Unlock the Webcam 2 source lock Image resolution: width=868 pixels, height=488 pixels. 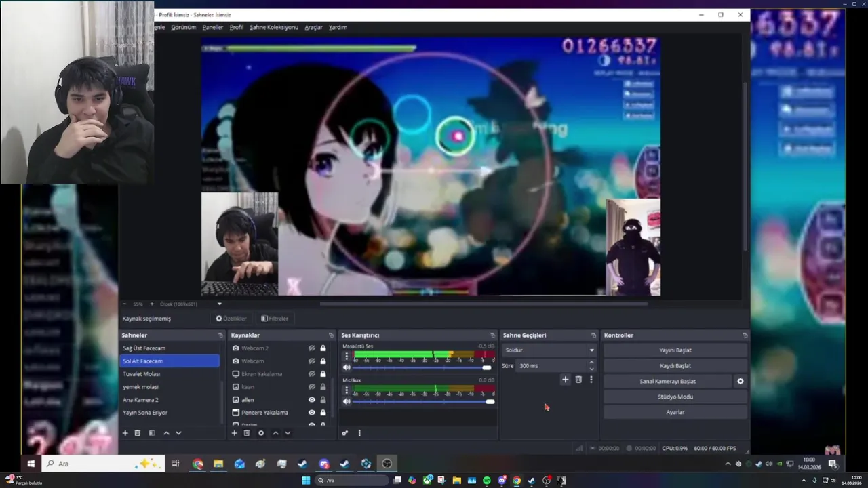coord(323,348)
